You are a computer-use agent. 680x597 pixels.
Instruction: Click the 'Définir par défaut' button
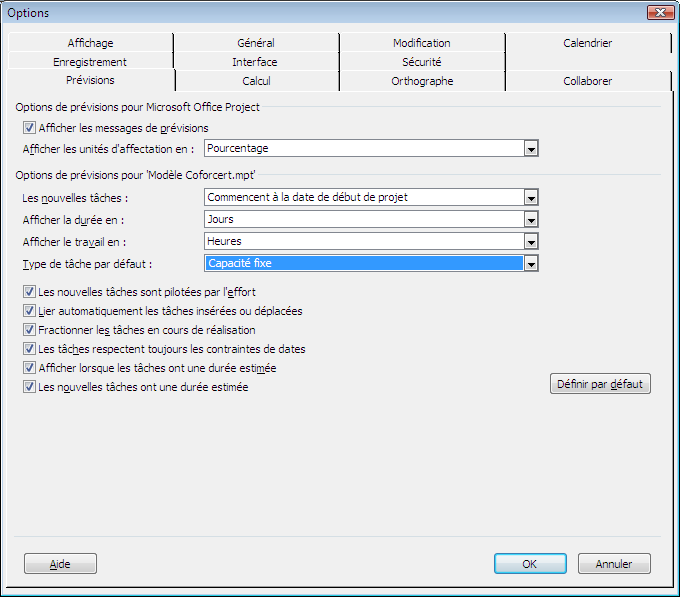click(x=600, y=384)
